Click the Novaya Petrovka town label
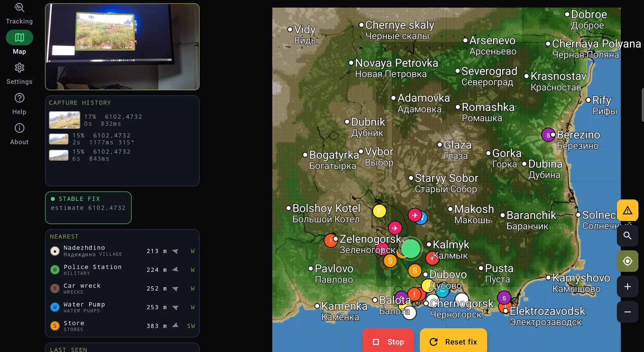Screen dimensions: 644x352 396,63
